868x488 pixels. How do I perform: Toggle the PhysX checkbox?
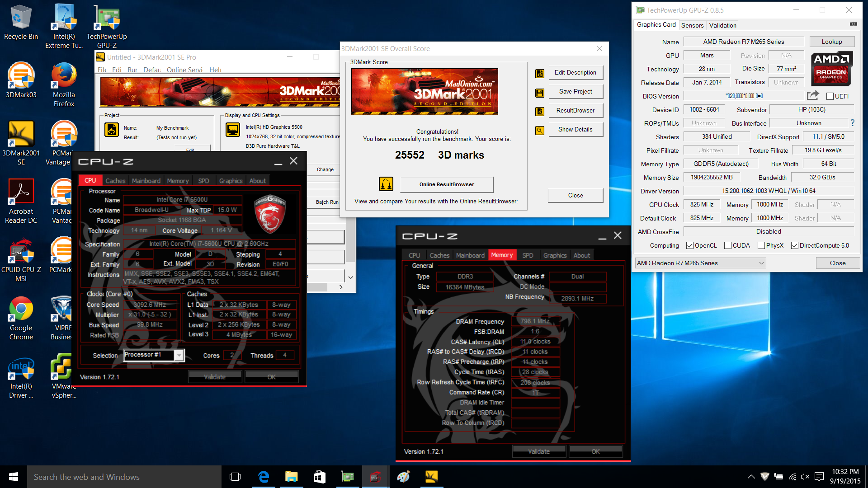click(x=761, y=245)
